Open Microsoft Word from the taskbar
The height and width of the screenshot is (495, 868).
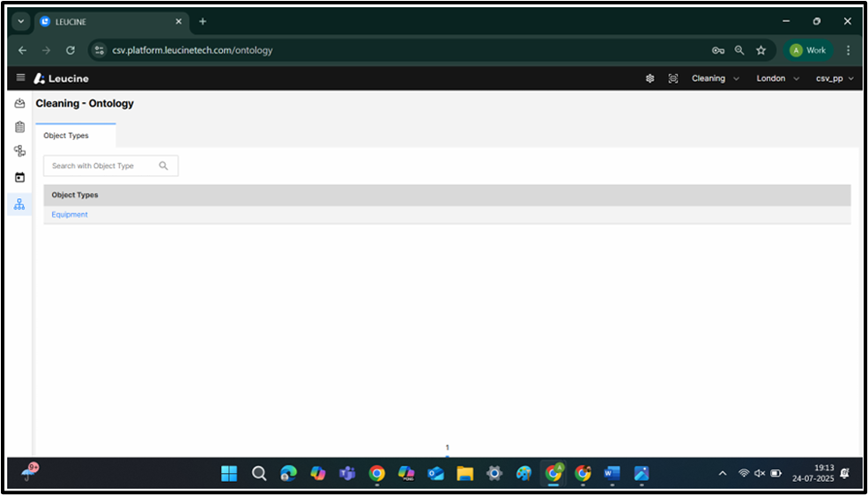(x=612, y=474)
